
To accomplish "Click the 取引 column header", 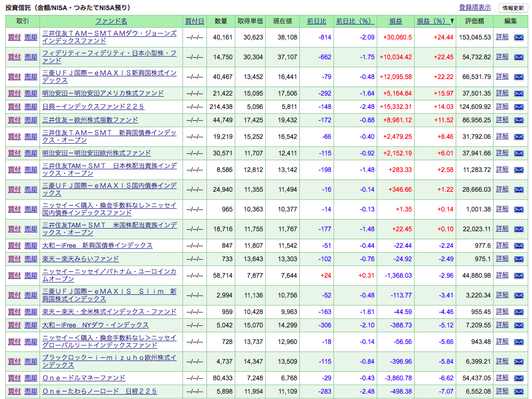I will click(x=22, y=21).
